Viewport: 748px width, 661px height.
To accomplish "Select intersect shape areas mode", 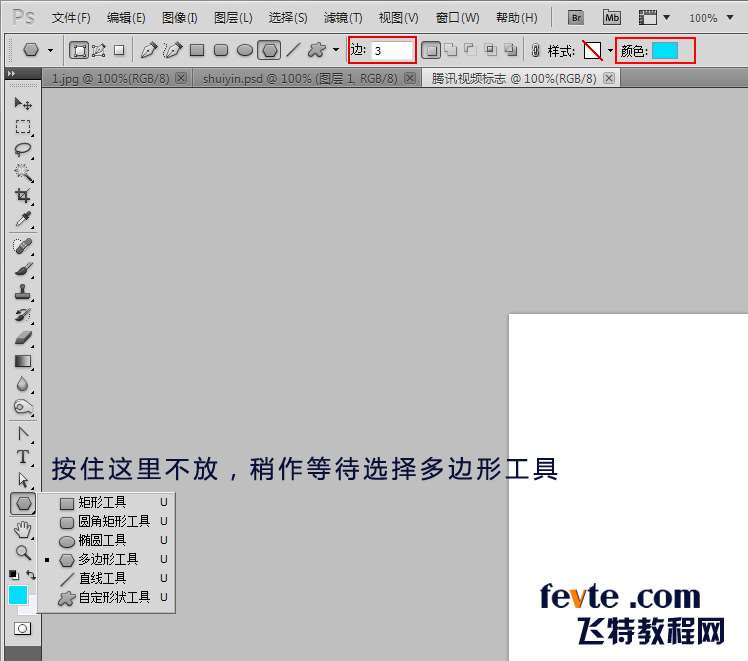I will pos(490,50).
